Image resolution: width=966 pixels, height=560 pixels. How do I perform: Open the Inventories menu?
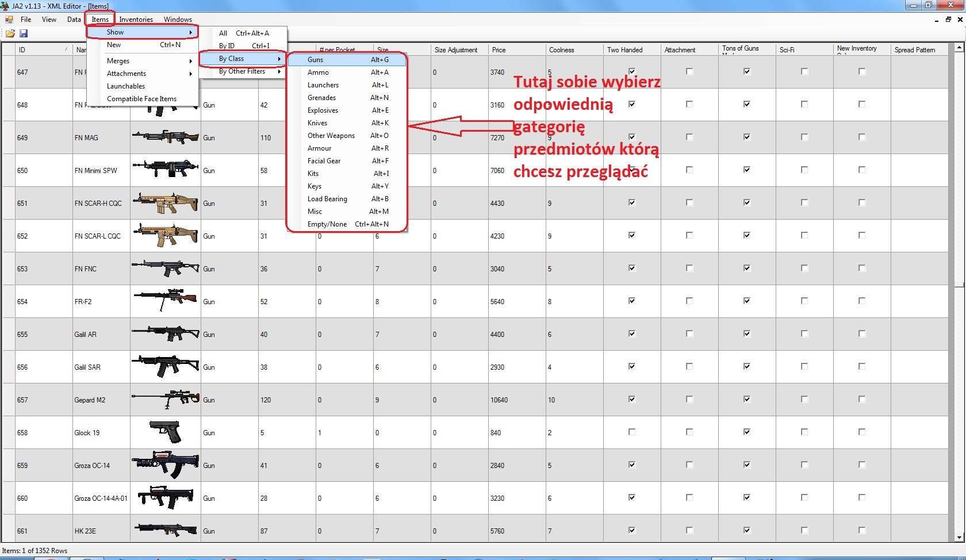[x=136, y=20]
